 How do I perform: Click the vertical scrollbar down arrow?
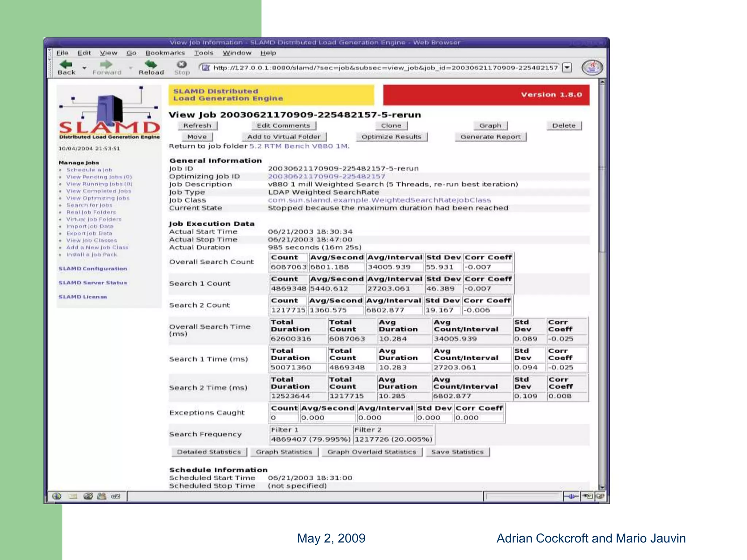click(x=602, y=487)
